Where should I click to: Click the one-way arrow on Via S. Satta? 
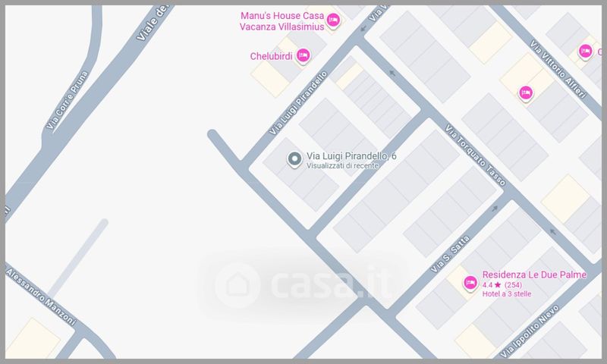pyautogui.click(x=495, y=209)
